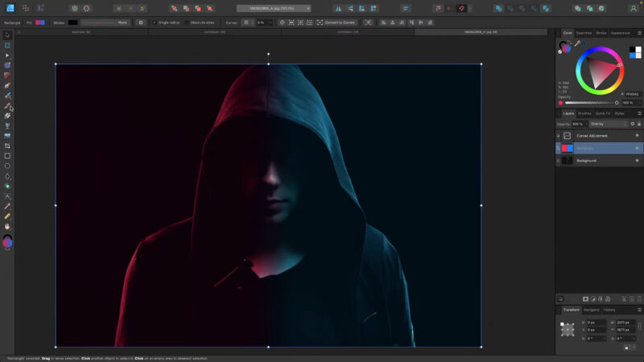Open corner percentage dropdown arrow
The height and width of the screenshot is (362, 644).
point(270,23)
